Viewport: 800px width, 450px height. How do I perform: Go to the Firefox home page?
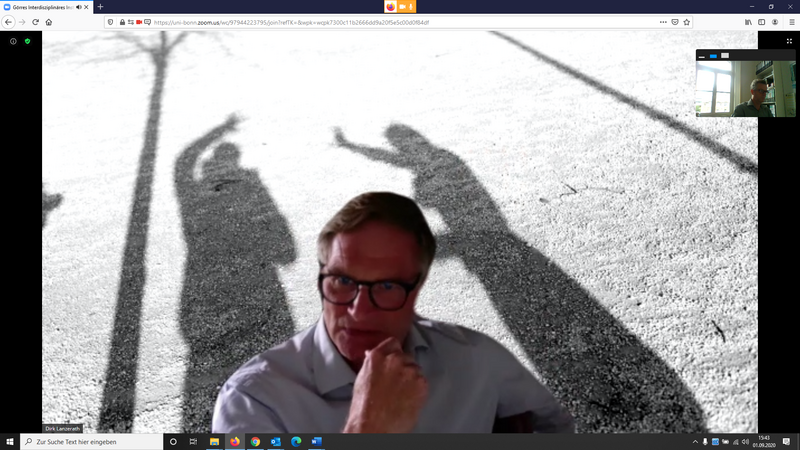(x=48, y=21)
